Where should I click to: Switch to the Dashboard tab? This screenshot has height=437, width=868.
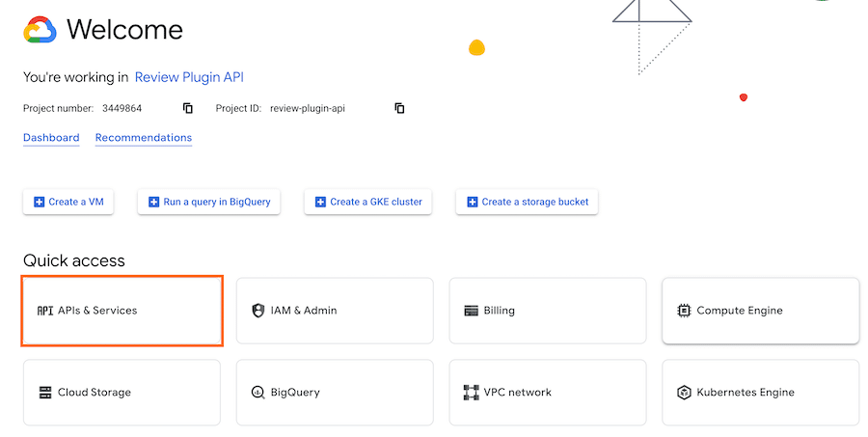[x=51, y=138]
